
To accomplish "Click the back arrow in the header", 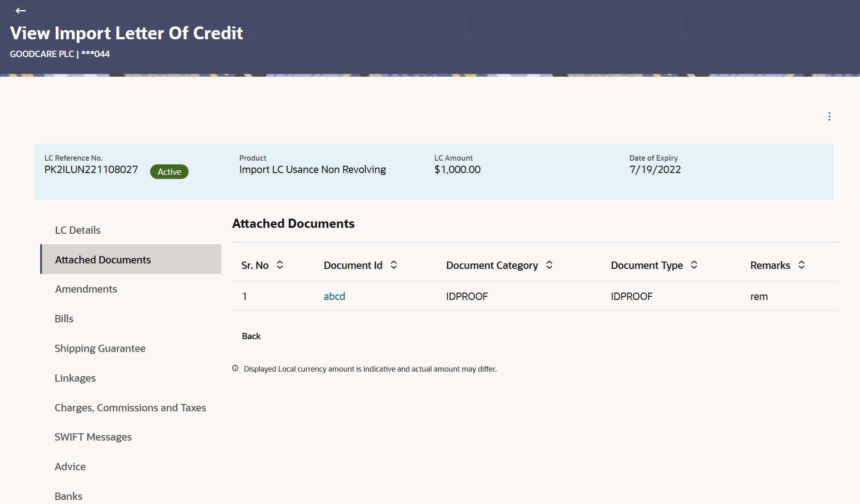I will pos(21,11).
